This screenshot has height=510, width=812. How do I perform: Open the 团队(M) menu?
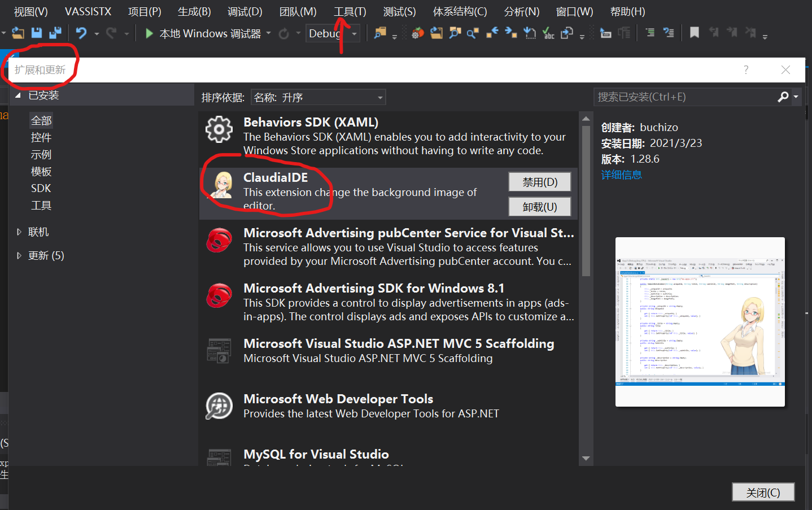tap(298, 12)
